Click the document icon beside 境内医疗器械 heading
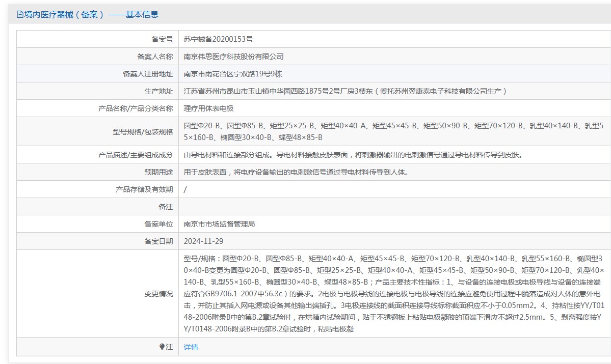 tap(20, 14)
